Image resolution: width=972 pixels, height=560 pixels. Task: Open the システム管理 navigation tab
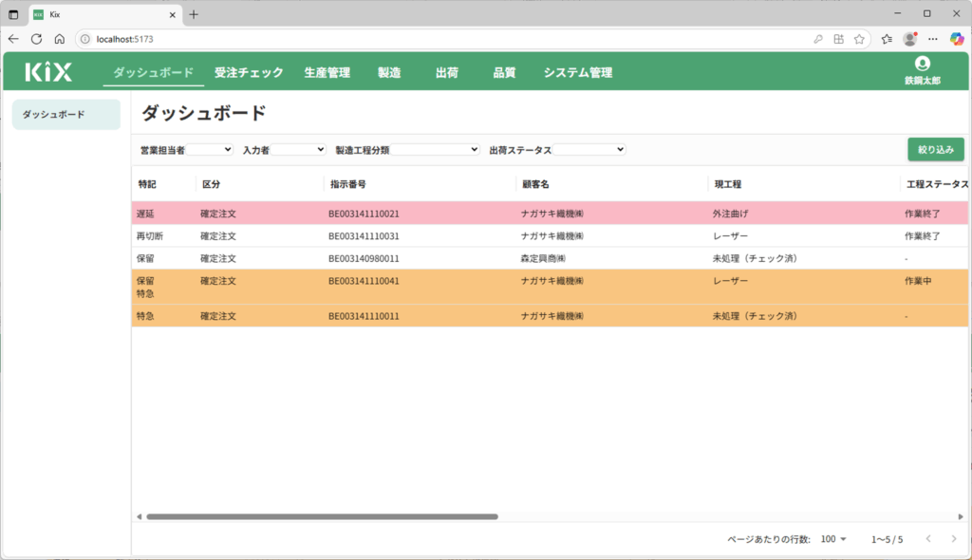tap(578, 72)
